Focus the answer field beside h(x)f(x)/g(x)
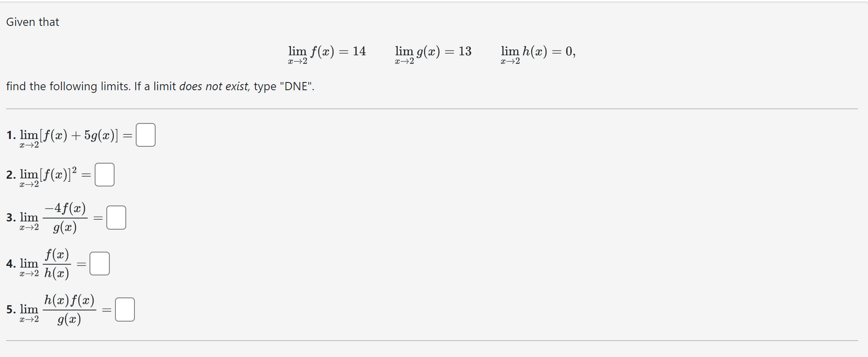 point(125,309)
